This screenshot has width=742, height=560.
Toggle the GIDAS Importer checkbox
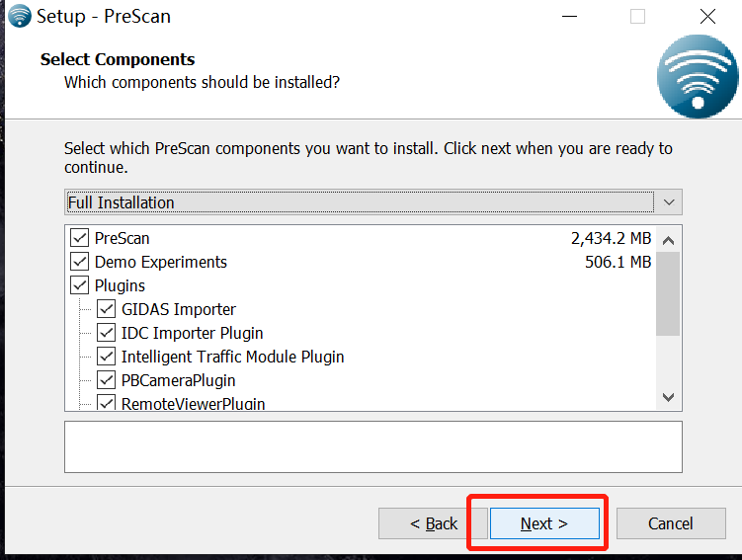(106, 309)
